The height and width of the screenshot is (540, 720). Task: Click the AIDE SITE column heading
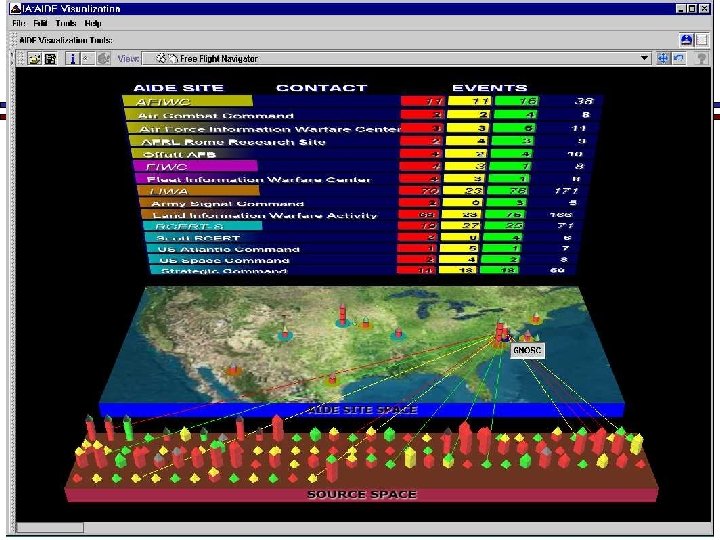pyautogui.click(x=178, y=88)
